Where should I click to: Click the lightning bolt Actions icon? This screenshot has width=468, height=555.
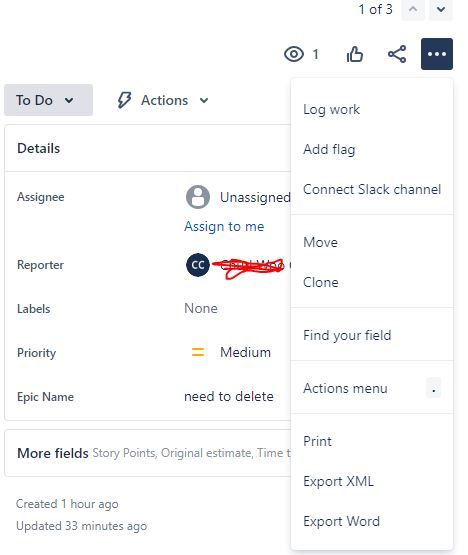pyautogui.click(x=124, y=100)
